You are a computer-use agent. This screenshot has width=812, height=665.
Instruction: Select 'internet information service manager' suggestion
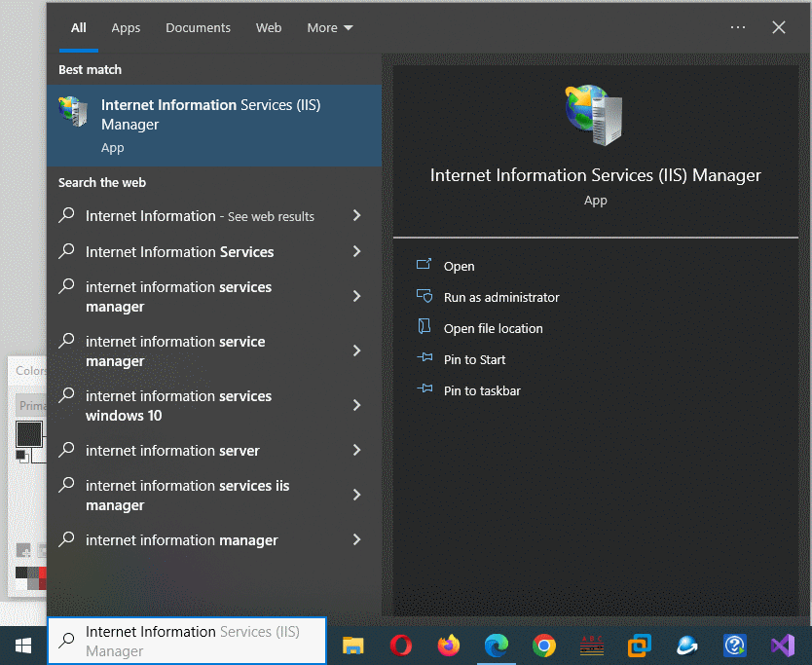click(175, 351)
